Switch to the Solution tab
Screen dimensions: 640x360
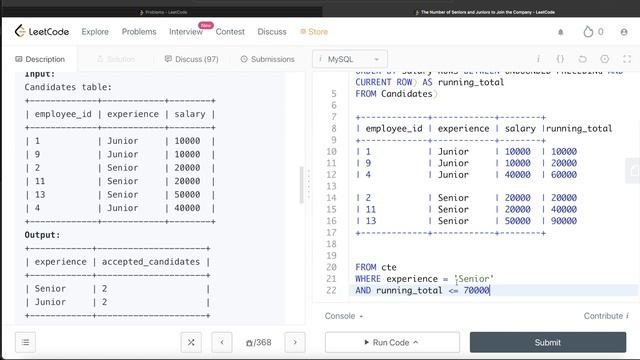click(x=116, y=59)
